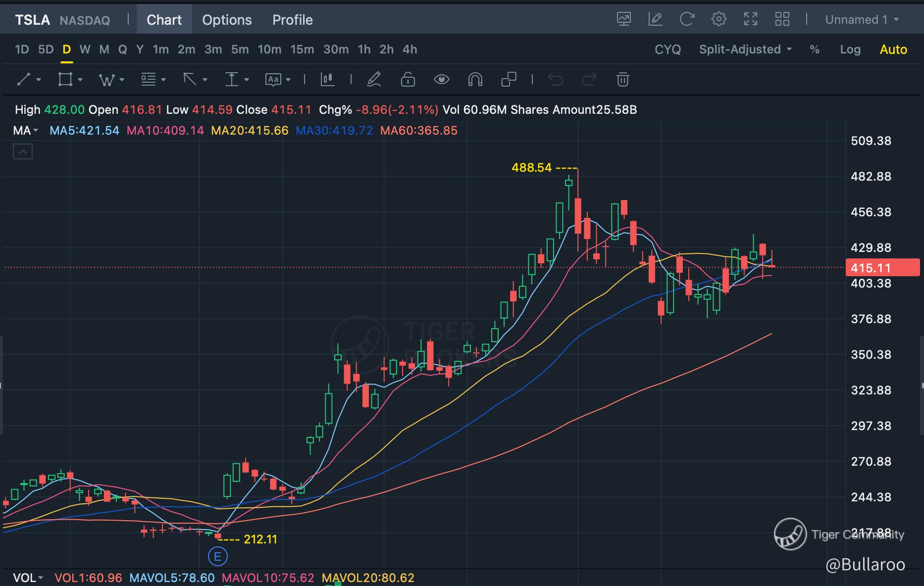Toggle the lock drawings icon
The width and height of the screenshot is (924, 586).
click(408, 79)
